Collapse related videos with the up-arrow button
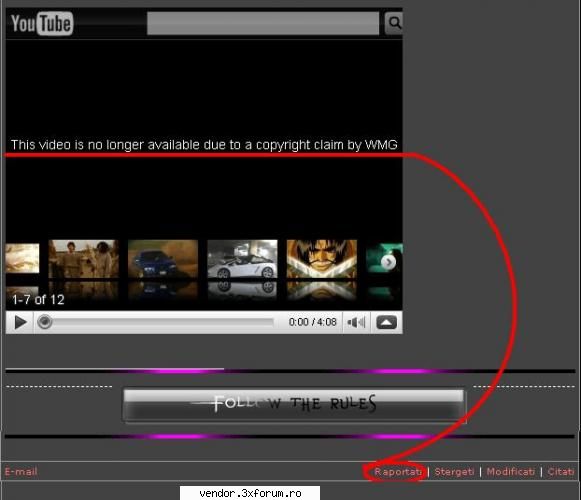Image resolution: width=581 pixels, height=500 pixels. [386, 322]
